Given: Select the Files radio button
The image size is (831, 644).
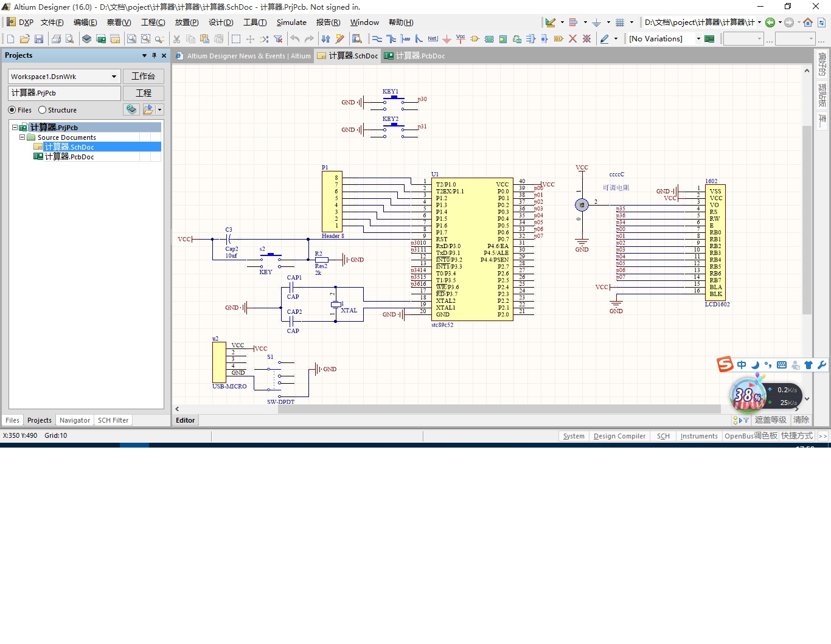Looking at the screenshot, I should coord(12,110).
